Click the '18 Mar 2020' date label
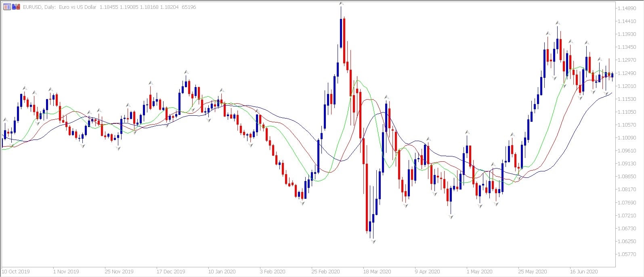 (x=377, y=272)
